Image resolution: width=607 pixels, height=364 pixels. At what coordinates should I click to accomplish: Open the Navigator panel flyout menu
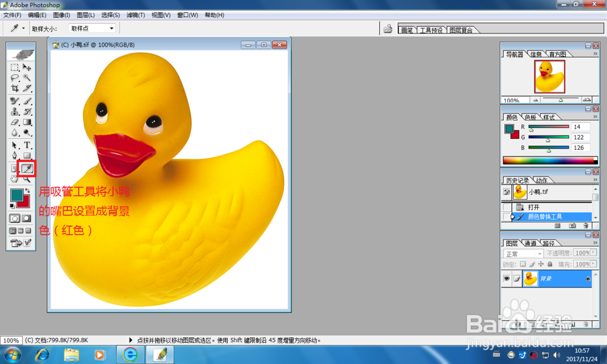595,54
